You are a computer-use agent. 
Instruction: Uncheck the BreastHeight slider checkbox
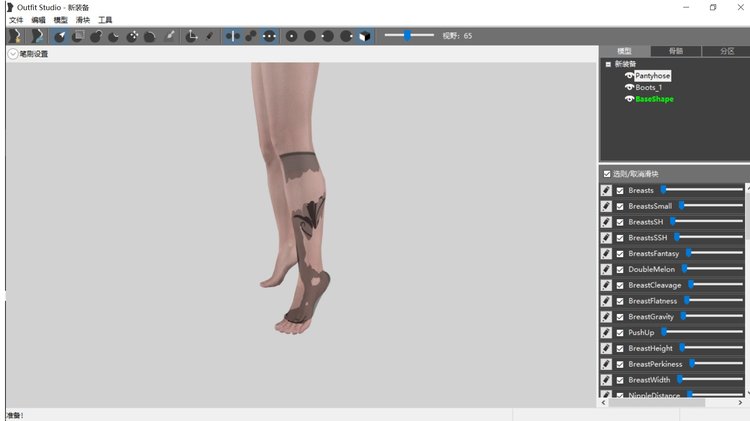click(620, 348)
